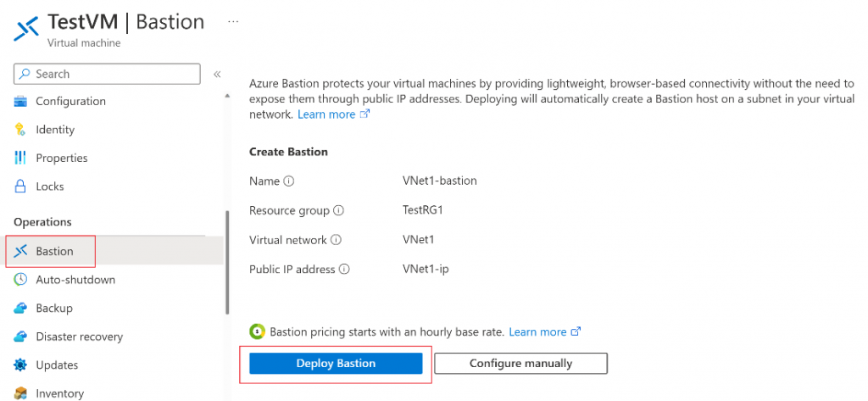This screenshot has height=401, width=868.
Task: Click the Backup cloud icon
Action: 20,308
